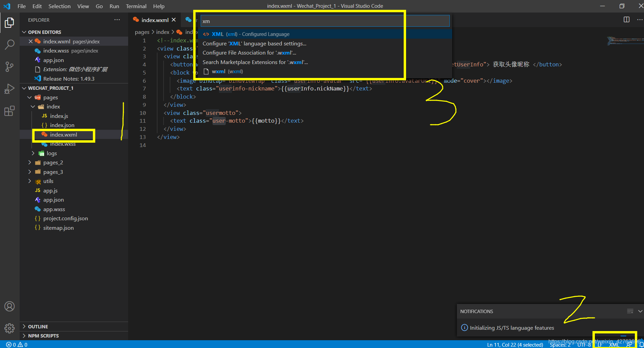Collapse the WECHAT_PROJECT_1 section
The height and width of the screenshot is (348, 644).
[24, 88]
